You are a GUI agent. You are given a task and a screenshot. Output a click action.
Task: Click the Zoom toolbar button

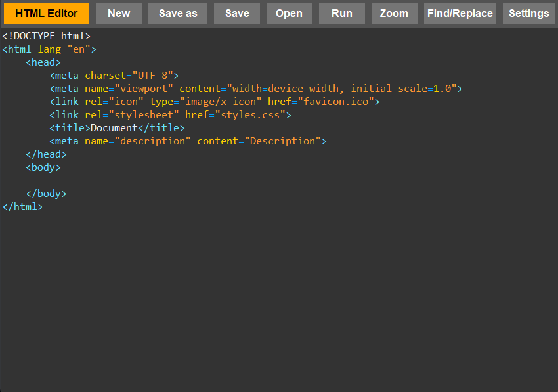pyautogui.click(x=394, y=14)
